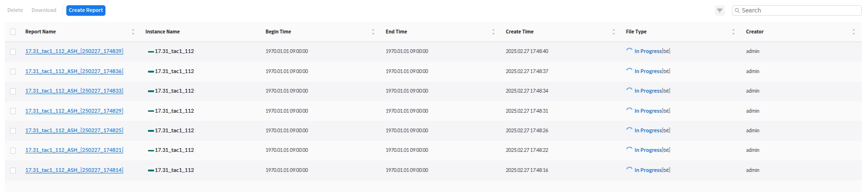Select the checkbox for report ending 174825

[x=13, y=131]
